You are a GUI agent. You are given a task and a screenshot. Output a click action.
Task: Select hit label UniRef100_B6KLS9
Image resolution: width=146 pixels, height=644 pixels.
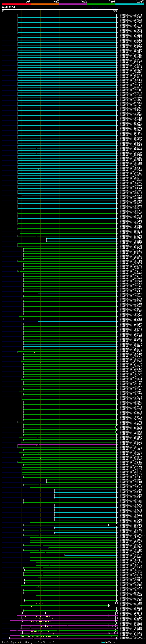tap(131, 635)
